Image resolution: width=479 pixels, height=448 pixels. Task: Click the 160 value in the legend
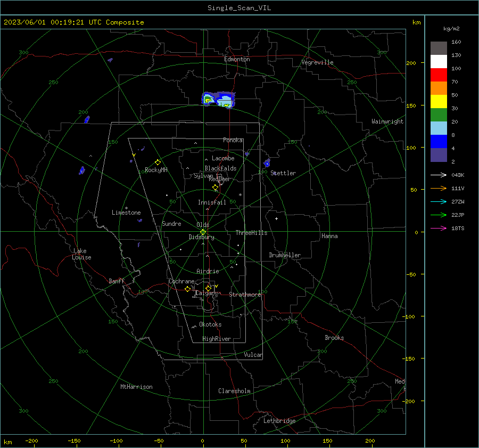(456, 42)
